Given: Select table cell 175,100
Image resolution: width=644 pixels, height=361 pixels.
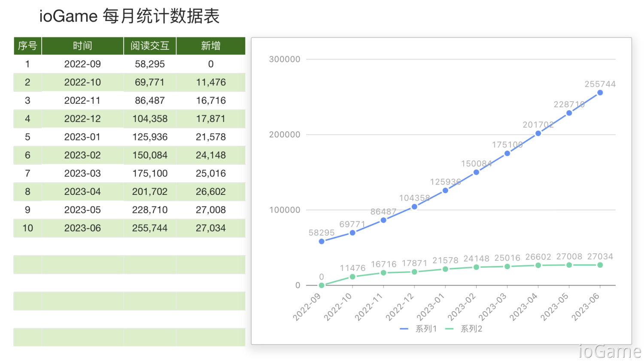Looking at the screenshot, I should point(150,173).
